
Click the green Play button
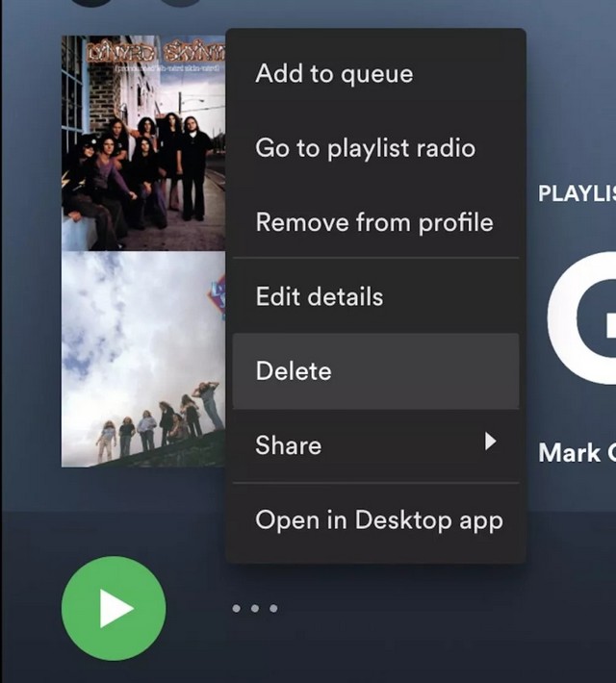pos(114,608)
